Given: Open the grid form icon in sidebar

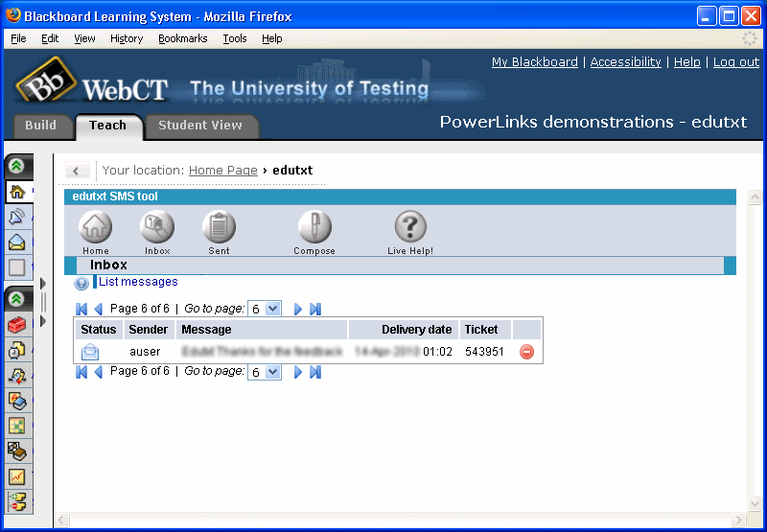Looking at the screenshot, I should coord(17,426).
